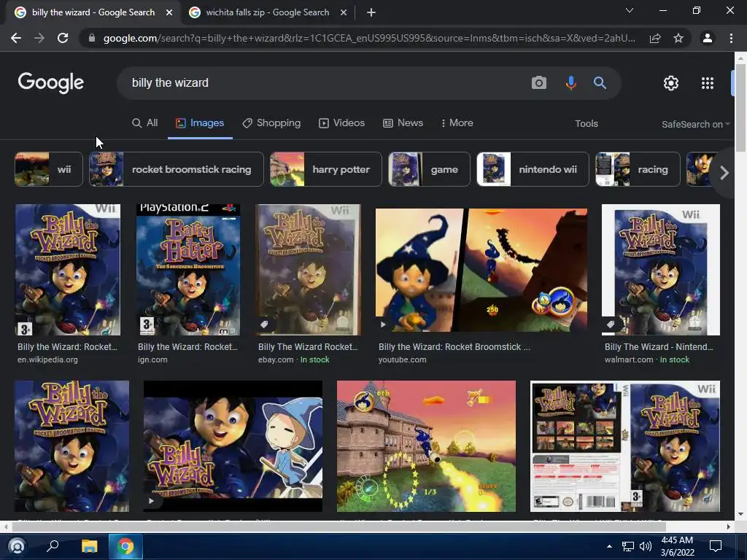Viewport: 747px width, 560px height.
Task: Go to the All results tab
Action: [145, 122]
